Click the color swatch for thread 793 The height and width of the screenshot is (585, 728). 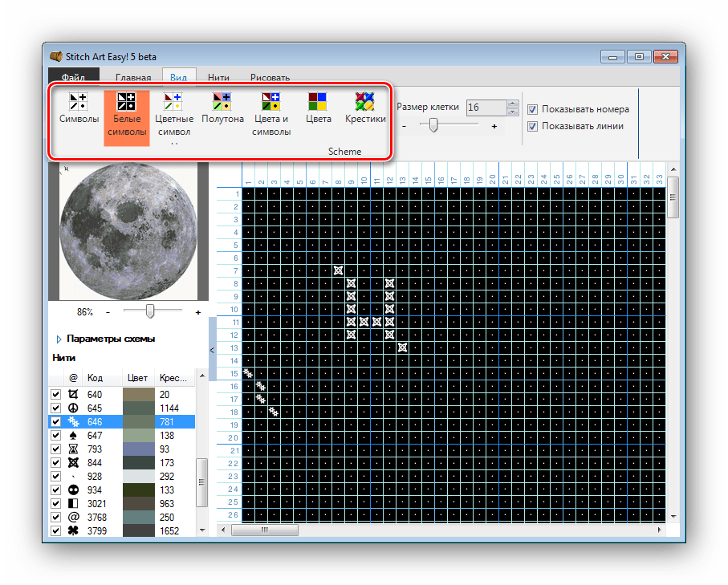coord(138,449)
